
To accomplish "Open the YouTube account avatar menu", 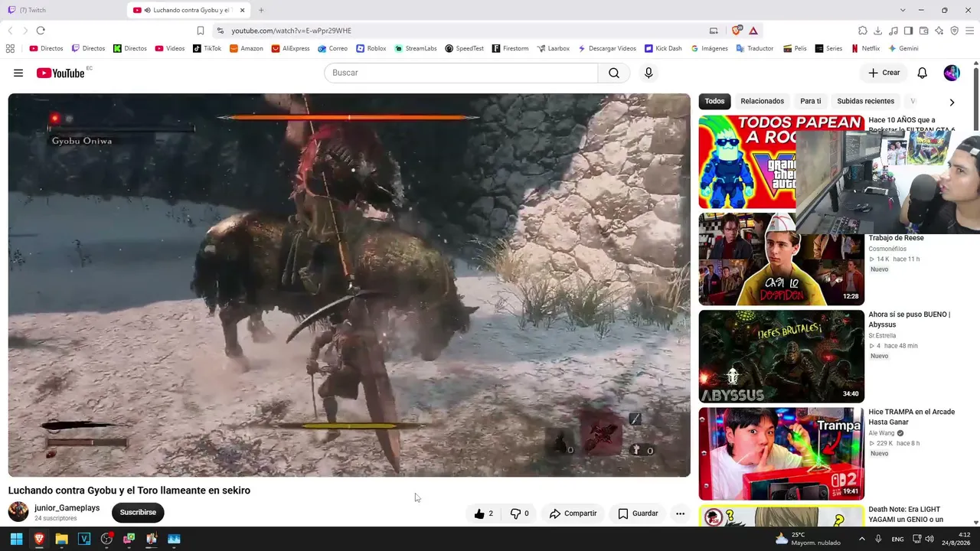I will point(952,73).
